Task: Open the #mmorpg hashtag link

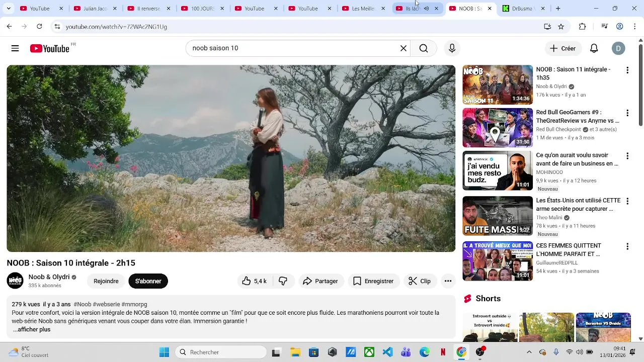Action: [134, 304]
